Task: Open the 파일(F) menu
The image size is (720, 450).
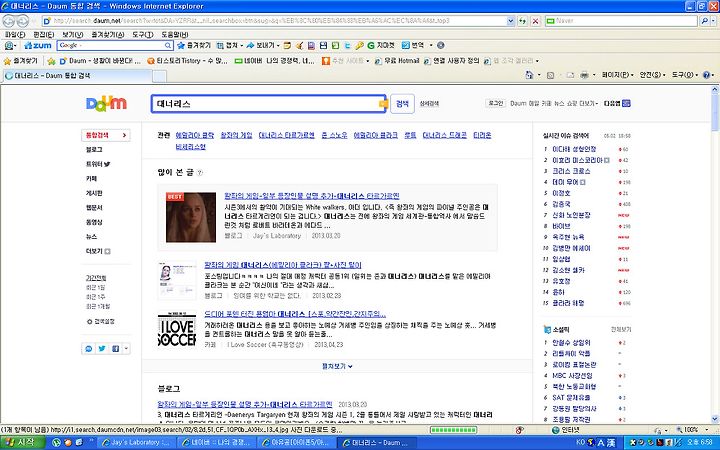Action: click(15, 34)
